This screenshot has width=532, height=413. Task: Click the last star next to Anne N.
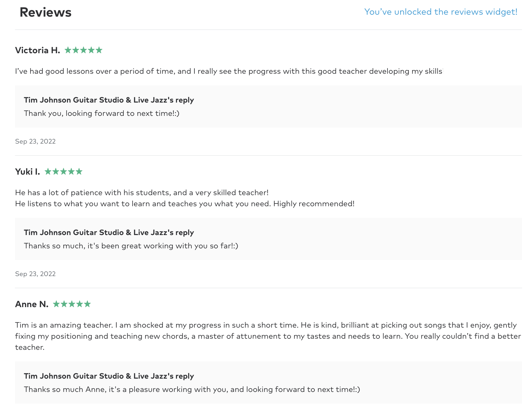(87, 304)
